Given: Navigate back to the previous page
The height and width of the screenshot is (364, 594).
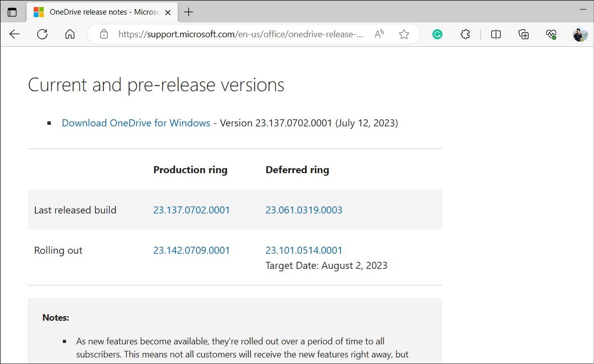Looking at the screenshot, I should point(14,34).
